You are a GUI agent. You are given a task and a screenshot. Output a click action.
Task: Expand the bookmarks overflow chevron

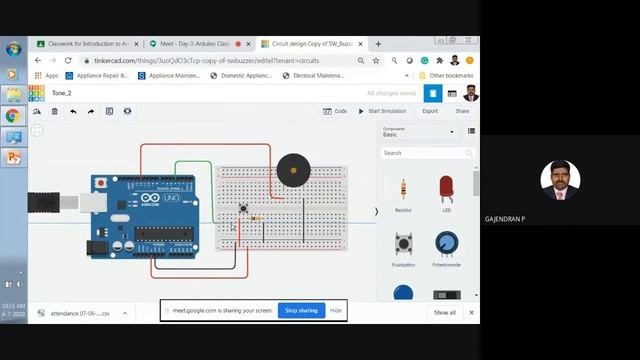click(407, 76)
